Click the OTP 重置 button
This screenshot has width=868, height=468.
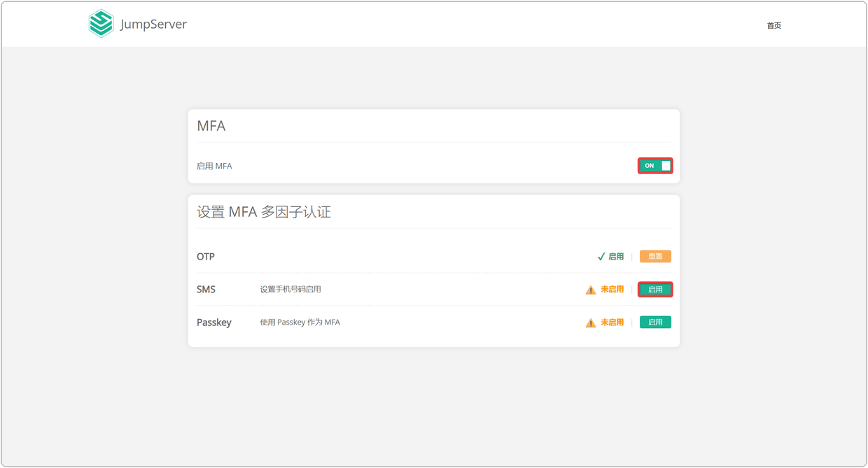tap(655, 257)
